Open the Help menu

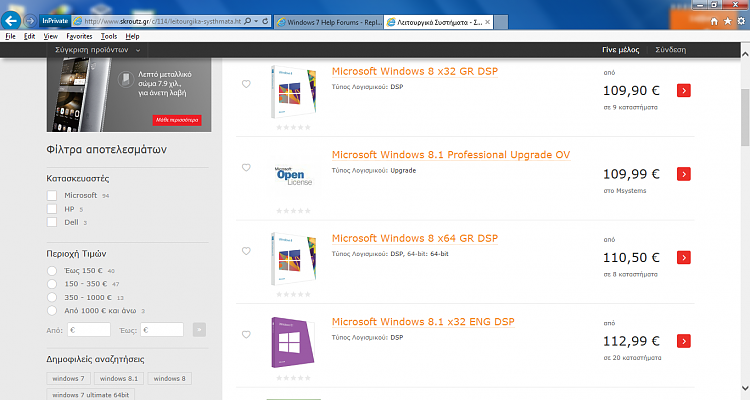[132, 36]
